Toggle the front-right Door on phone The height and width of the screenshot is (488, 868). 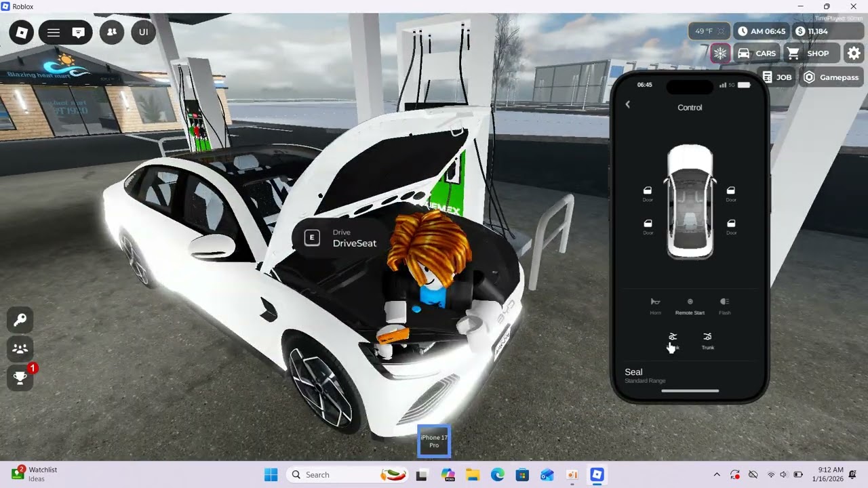click(731, 194)
